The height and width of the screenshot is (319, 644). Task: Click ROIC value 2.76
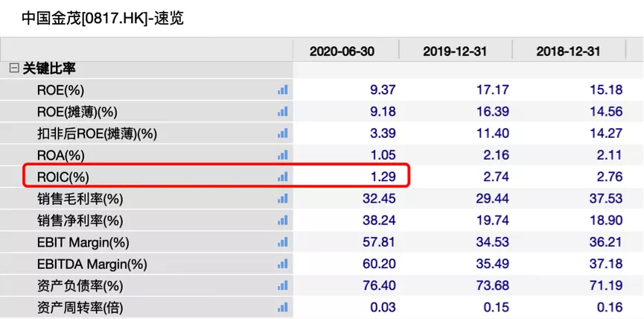[x=609, y=177]
